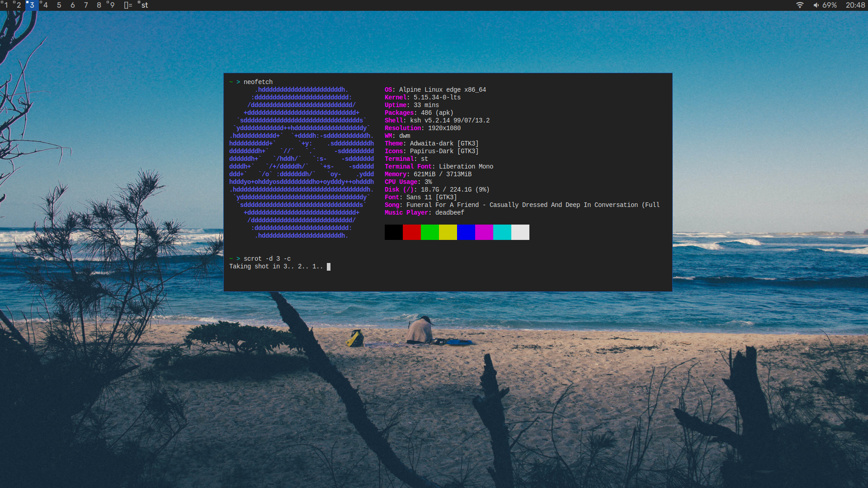Image resolution: width=868 pixels, height=488 pixels.
Task: Click the 'Theme: Adwaita-dark [GTK3]' line
Action: coord(432,143)
